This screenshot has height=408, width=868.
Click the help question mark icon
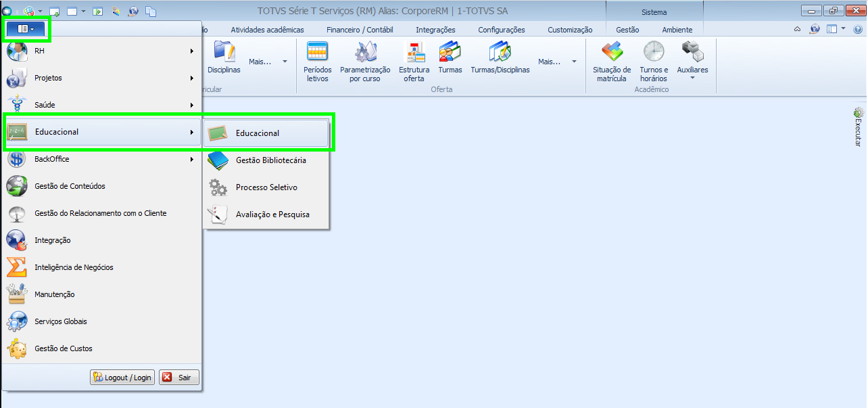(x=857, y=29)
